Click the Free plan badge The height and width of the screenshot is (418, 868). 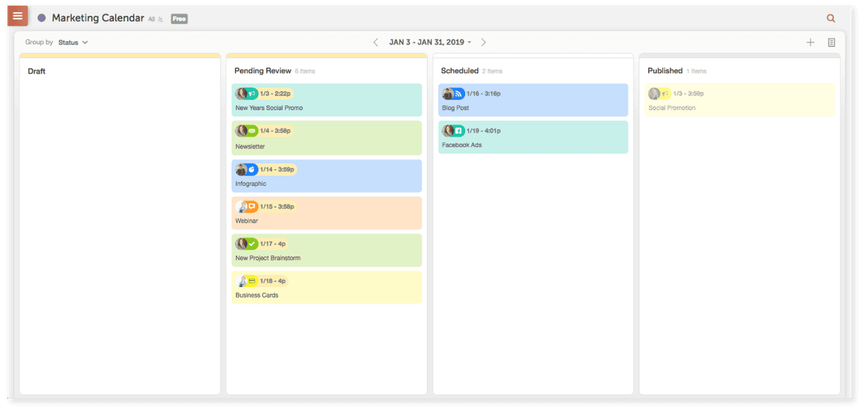pos(179,18)
